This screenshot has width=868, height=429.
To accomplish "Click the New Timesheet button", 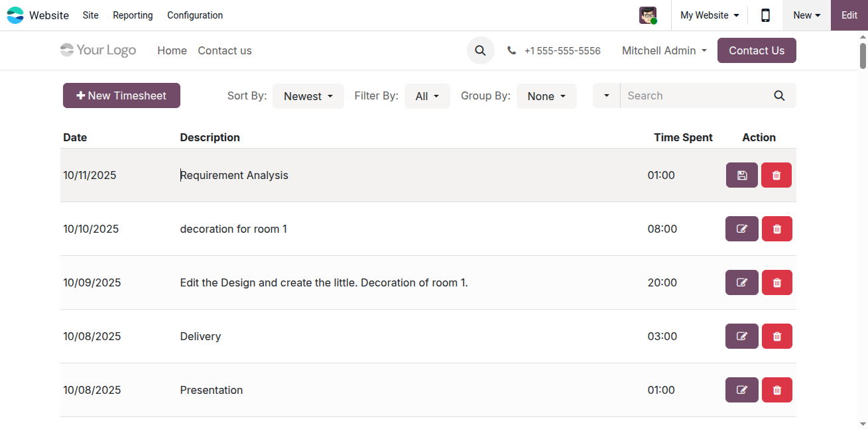I will (121, 95).
